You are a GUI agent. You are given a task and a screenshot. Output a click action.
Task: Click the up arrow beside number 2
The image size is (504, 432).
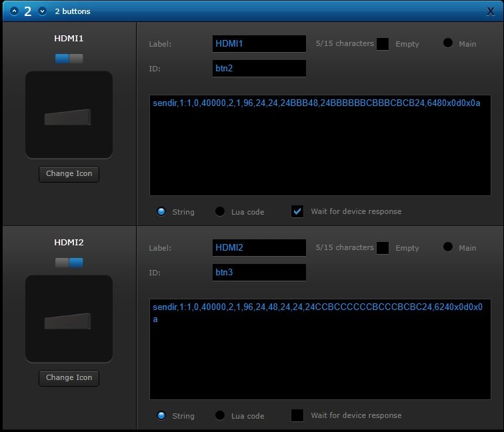pyautogui.click(x=14, y=11)
